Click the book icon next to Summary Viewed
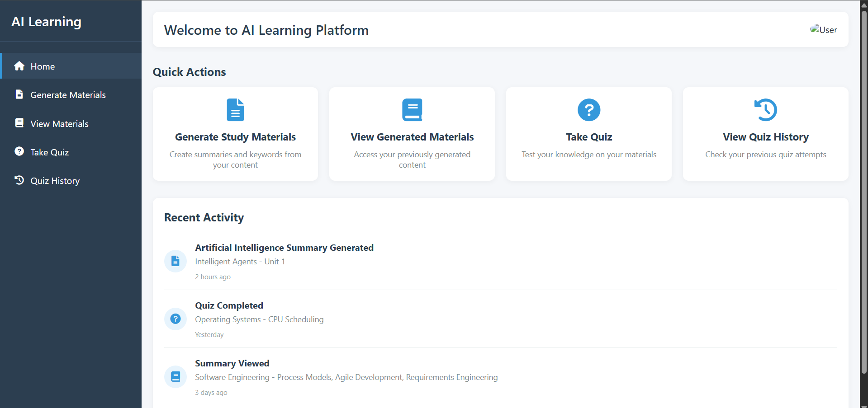868x408 pixels. pyautogui.click(x=175, y=376)
